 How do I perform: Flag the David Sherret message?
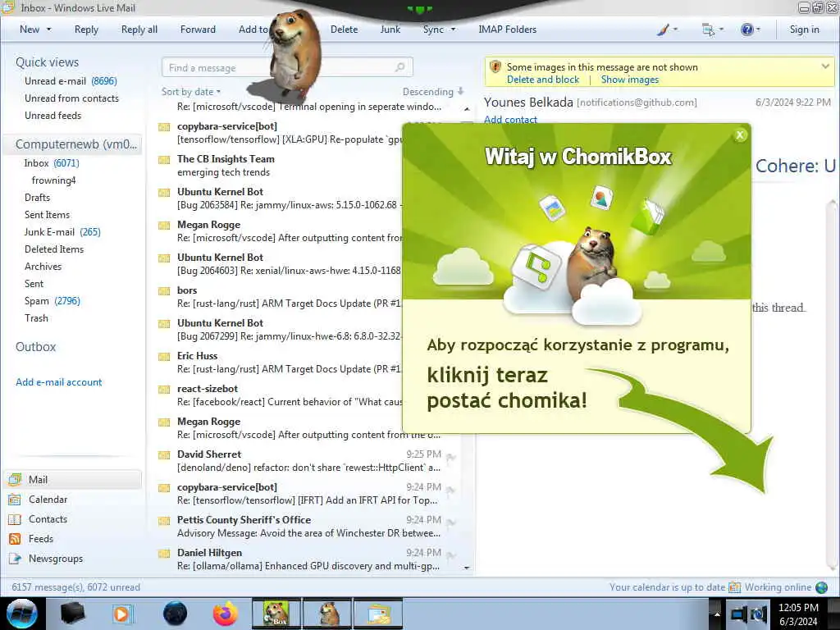(x=451, y=457)
